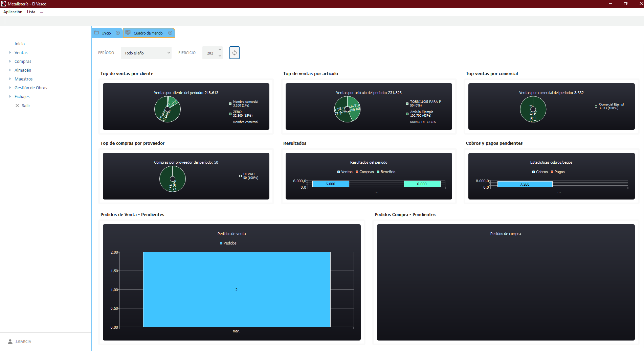Expand the Almacén menu section
The width and height of the screenshot is (644, 351).
point(10,70)
